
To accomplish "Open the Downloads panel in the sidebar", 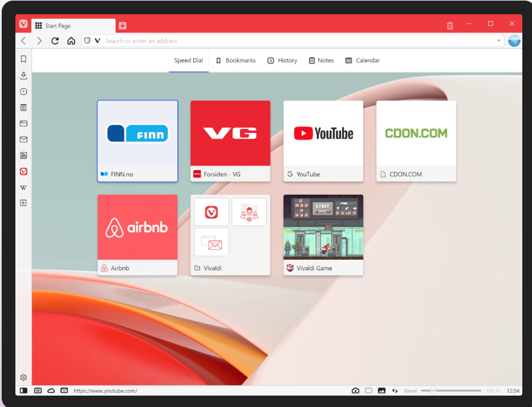I will pyautogui.click(x=23, y=75).
